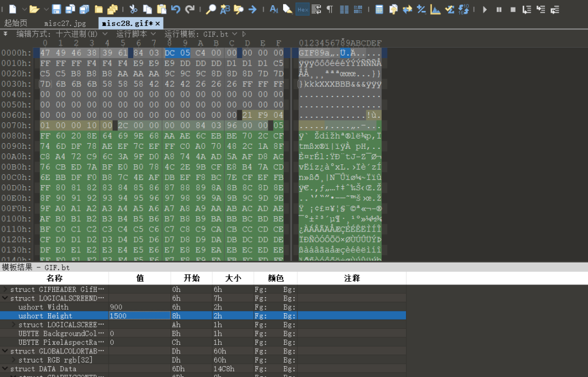
Task: Toggle show whitespace pilcrow icon
Action: [x=330, y=9]
